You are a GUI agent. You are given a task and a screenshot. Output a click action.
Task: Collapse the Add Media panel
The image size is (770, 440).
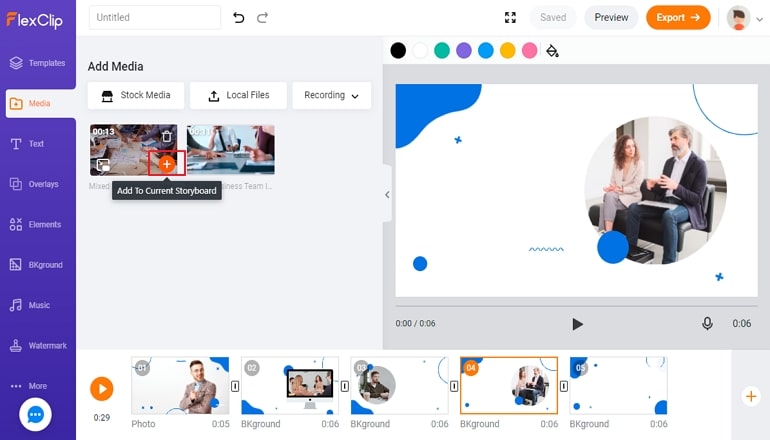tap(387, 194)
